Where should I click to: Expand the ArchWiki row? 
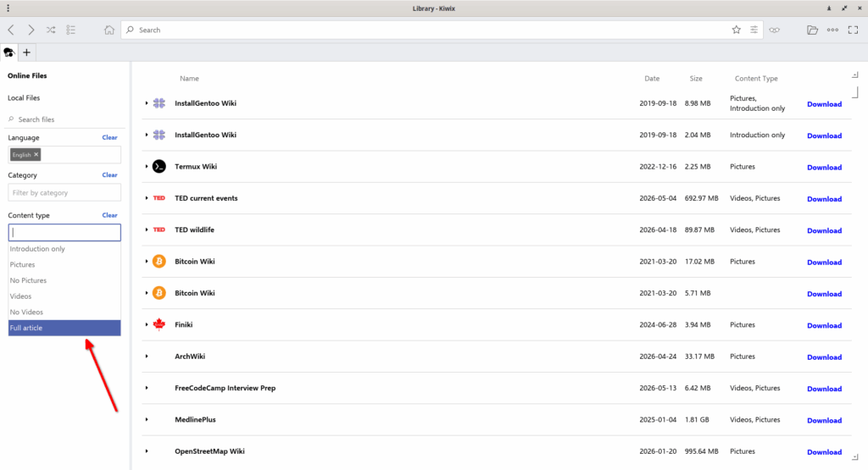tap(147, 356)
